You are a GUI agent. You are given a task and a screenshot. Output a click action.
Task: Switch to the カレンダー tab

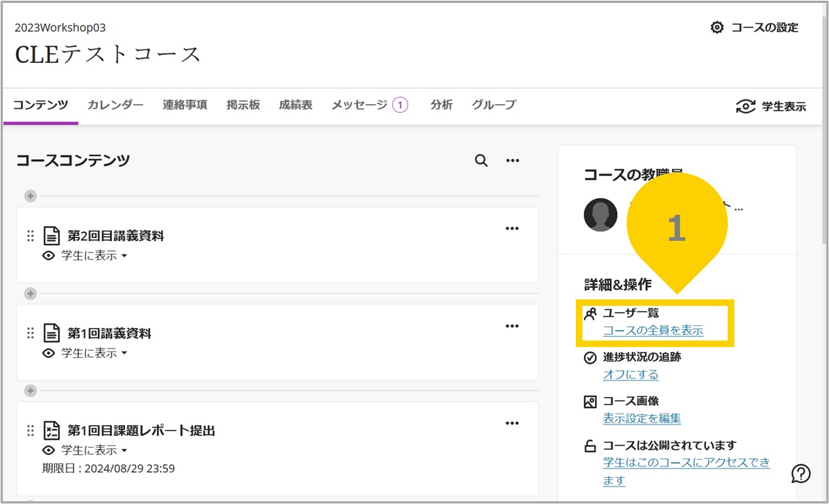[115, 105]
